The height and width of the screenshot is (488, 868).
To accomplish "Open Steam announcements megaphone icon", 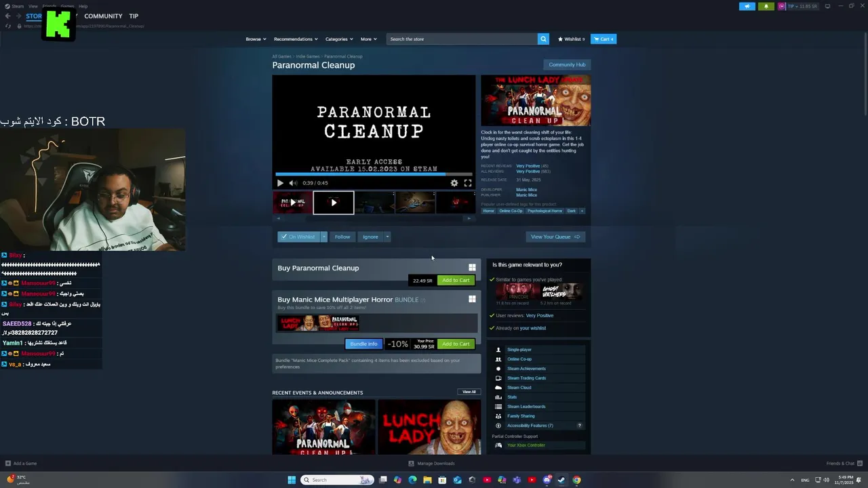I will (x=747, y=6).
